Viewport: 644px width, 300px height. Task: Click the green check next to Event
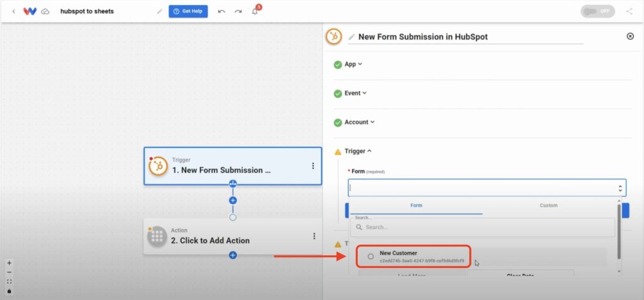coord(338,94)
